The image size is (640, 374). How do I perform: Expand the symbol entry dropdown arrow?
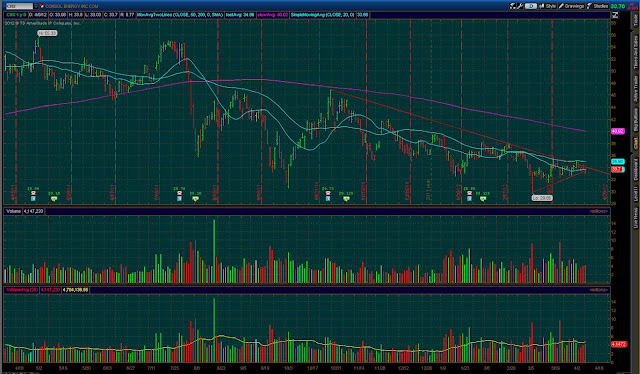[x=36, y=6]
